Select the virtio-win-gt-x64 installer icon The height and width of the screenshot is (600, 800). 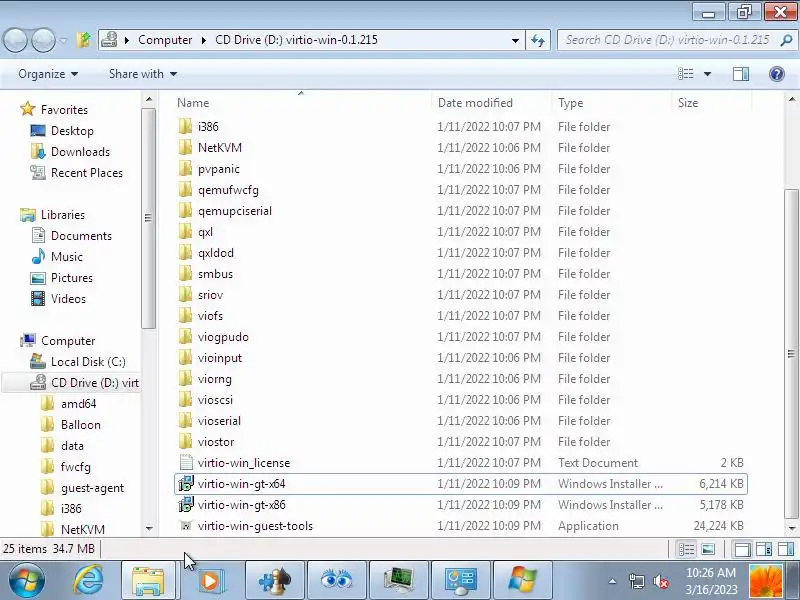[x=186, y=484]
